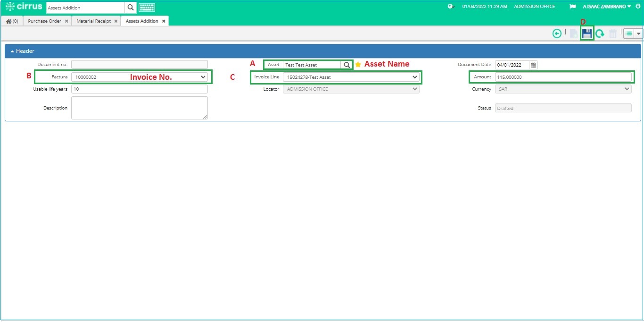
Task: Click the Status field showing Drafted
Action: 563,108
